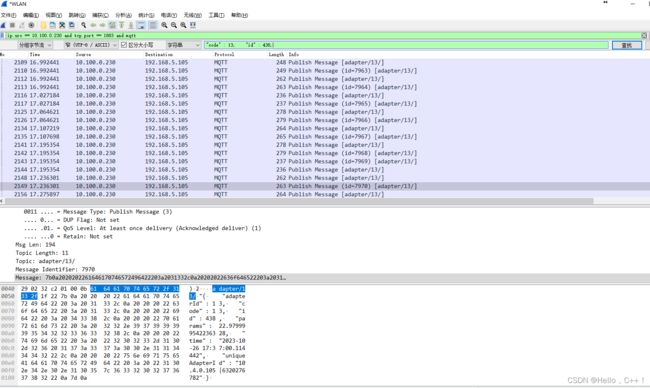Click the 查找 find button
This screenshot has height=388, width=650.
click(x=627, y=45)
